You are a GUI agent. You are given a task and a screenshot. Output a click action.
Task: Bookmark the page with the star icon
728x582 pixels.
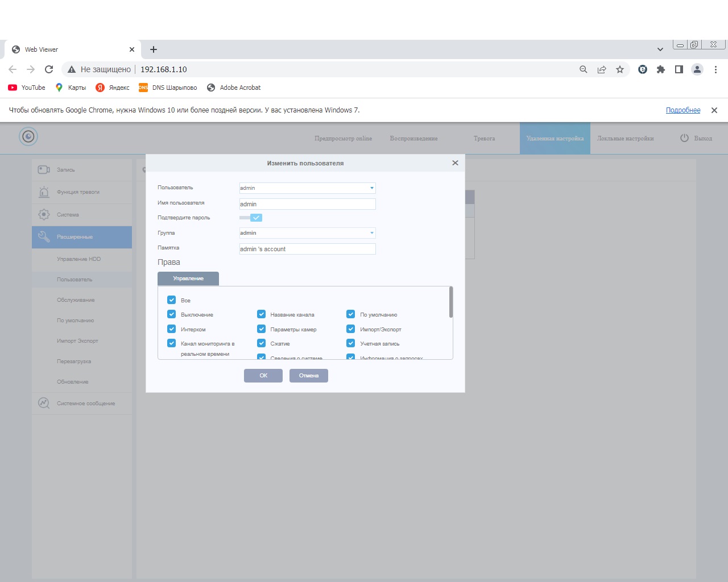[x=620, y=69]
